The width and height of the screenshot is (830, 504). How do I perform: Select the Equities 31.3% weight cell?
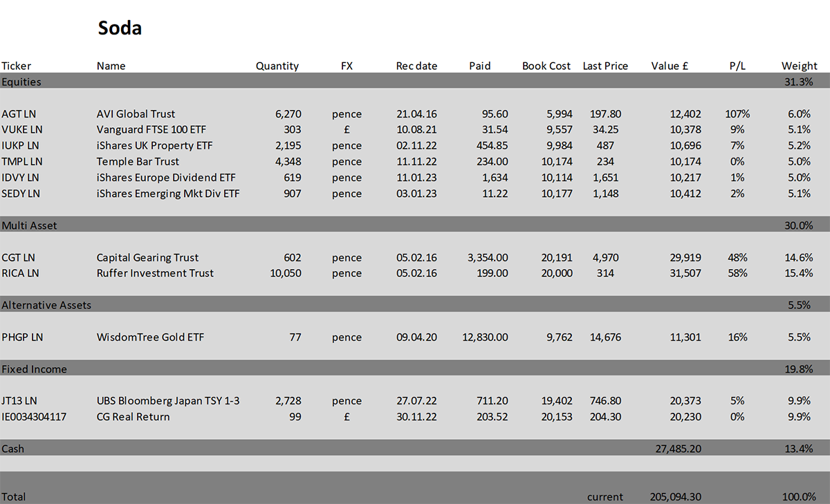pos(800,82)
